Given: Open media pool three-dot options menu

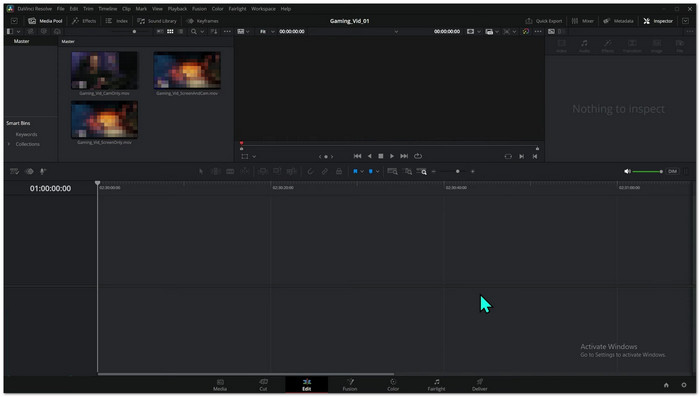Looking at the screenshot, I should [x=227, y=32].
